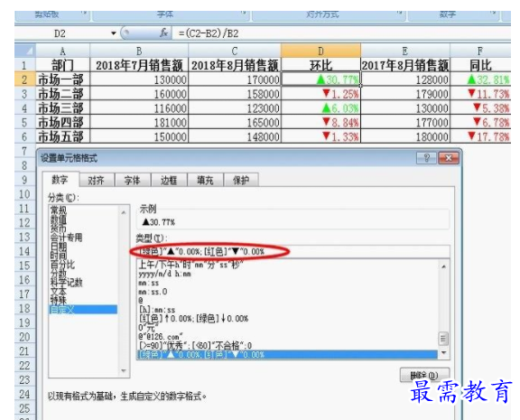The image size is (520, 420).
Task: Close the 设置单元格格式 dialog
Action: click(x=449, y=158)
